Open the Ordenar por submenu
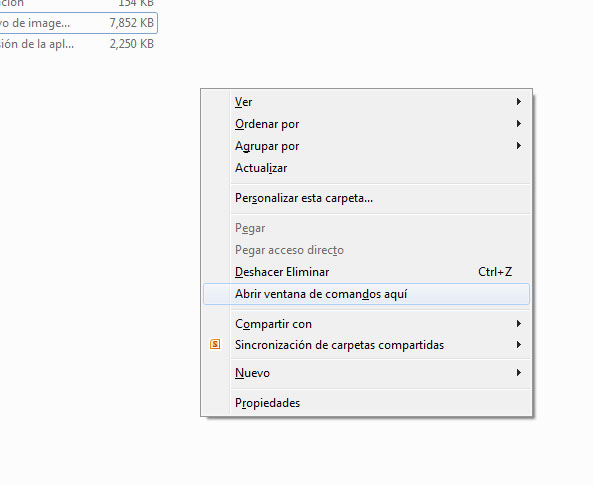Image resolution: width=593 pixels, height=485 pixels. pos(366,124)
